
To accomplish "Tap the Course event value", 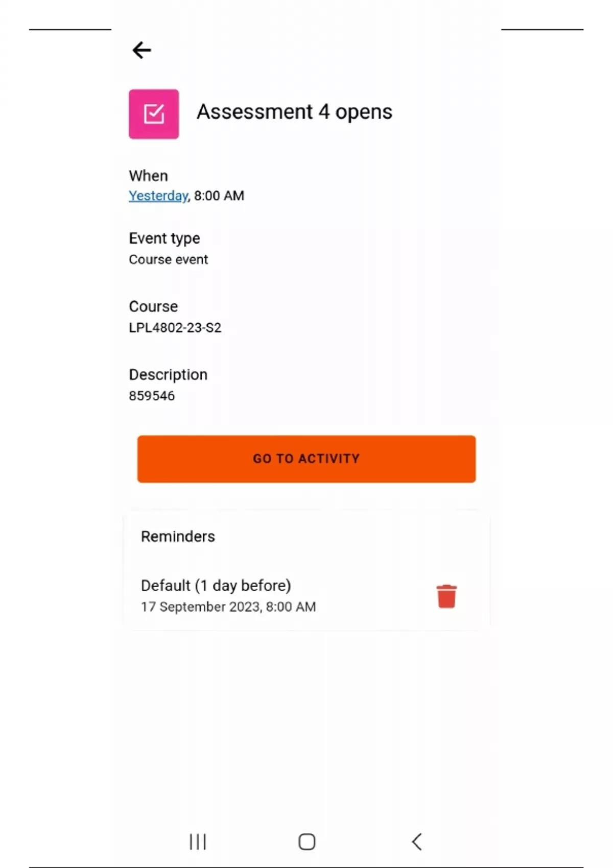I will click(x=168, y=259).
